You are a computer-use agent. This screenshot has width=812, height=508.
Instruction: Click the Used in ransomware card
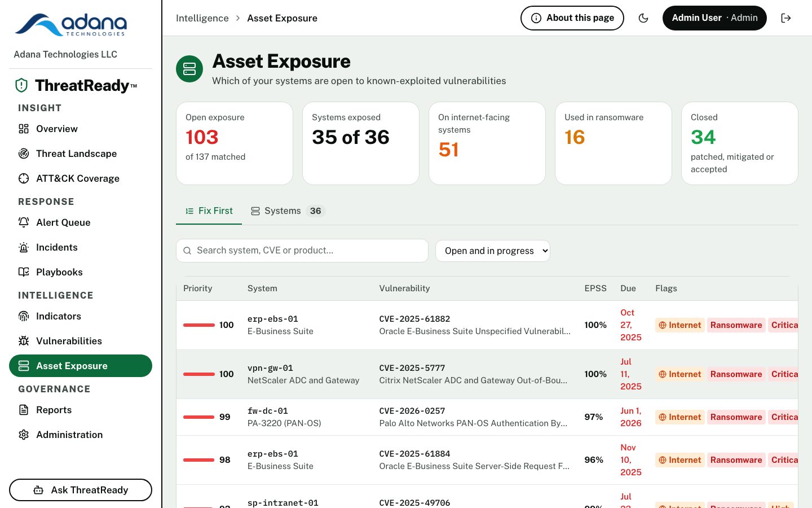click(x=614, y=143)
